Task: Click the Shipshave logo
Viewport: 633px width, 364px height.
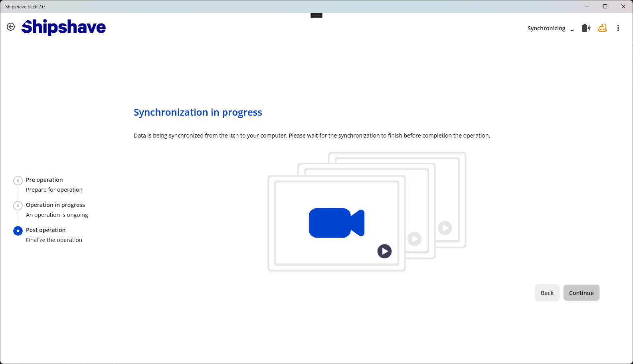Action: click(63, 27)
